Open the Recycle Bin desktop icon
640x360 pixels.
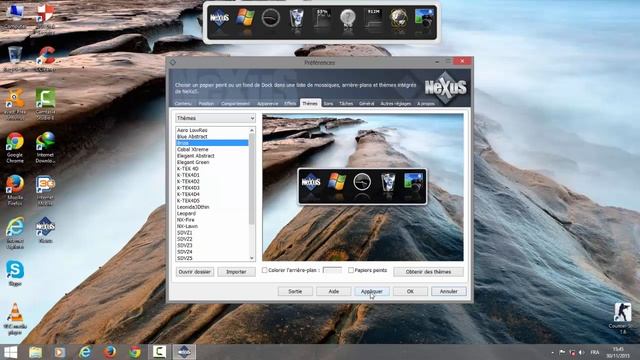pyautogui.click(x=15, y=59)
